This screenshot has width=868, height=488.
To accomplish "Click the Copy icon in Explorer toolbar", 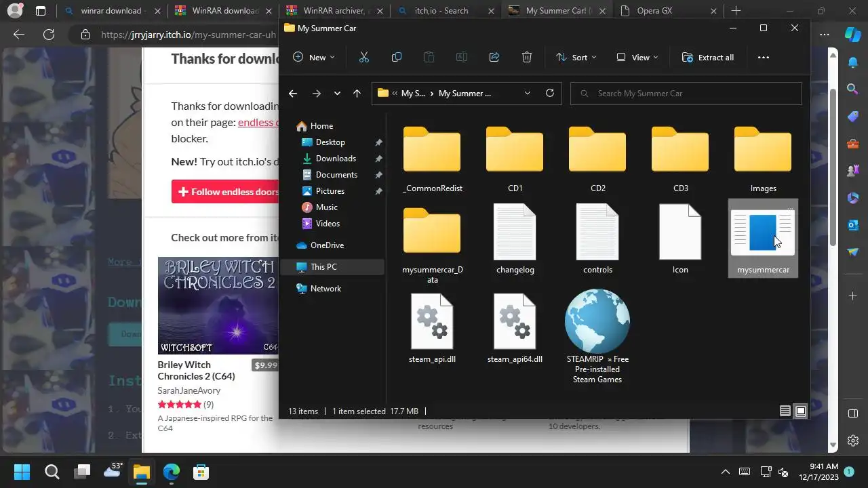I will pos(397,58).
